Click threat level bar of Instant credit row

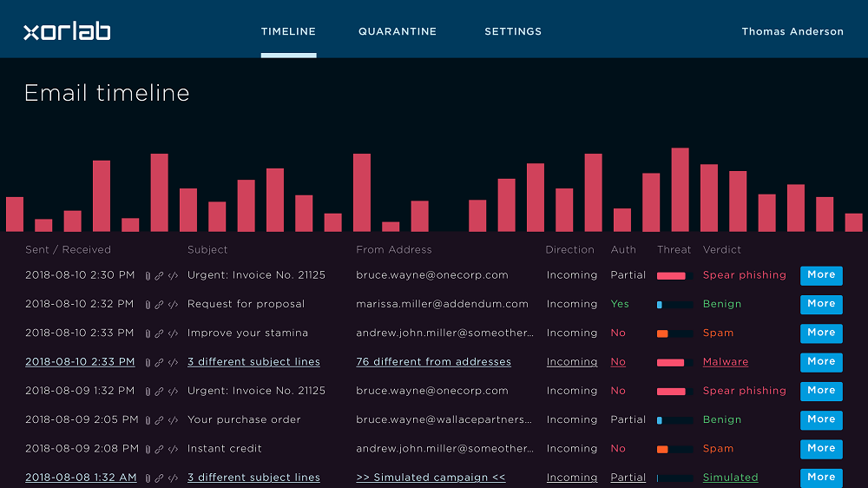[x=674, y=449]
